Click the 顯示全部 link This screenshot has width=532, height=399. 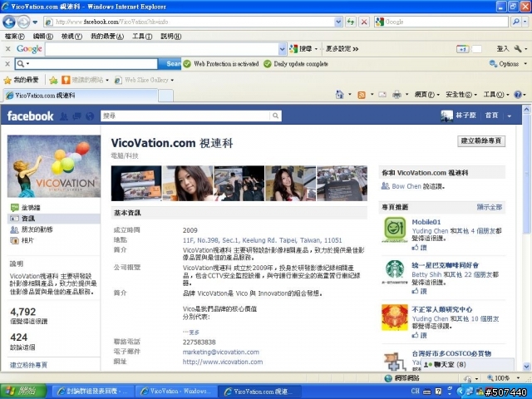click(490, 207)
